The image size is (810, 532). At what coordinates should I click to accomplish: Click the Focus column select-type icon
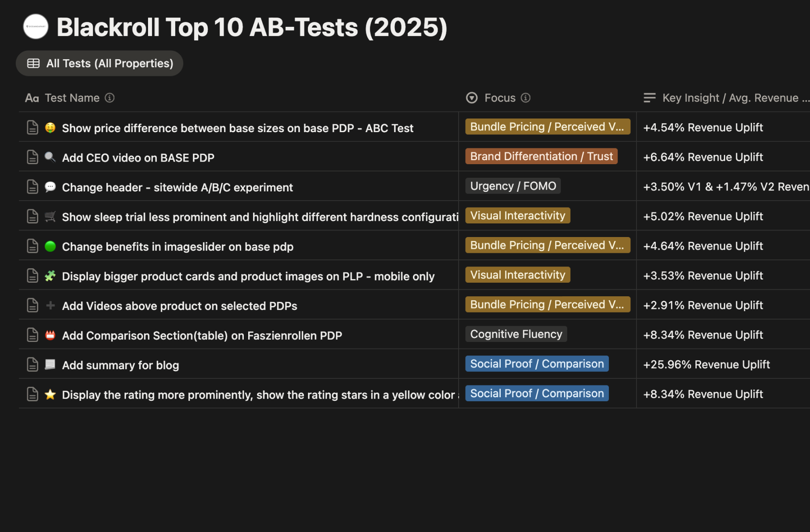[x=472, y=98]
